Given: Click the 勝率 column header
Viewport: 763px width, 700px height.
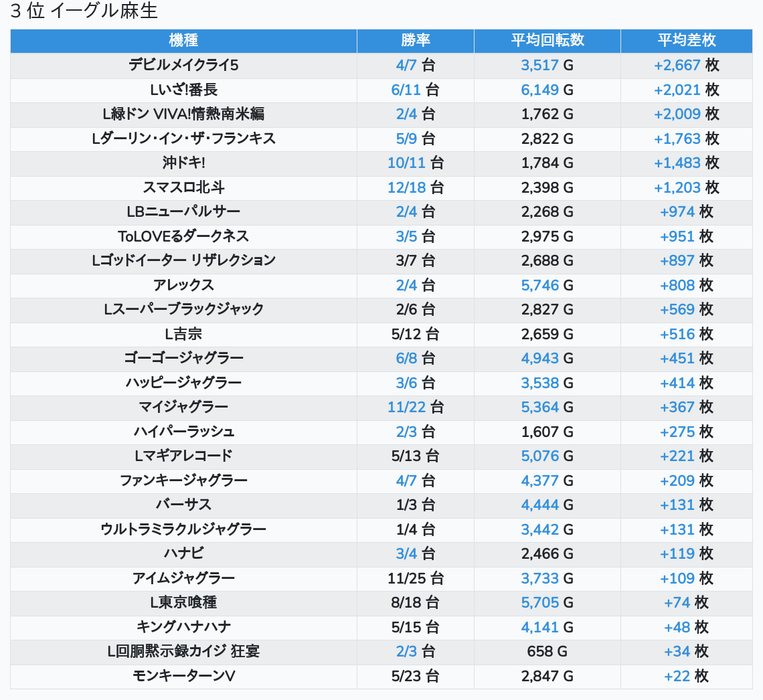Looking at the screenshot, I should pyautogui.click(x=416, y=40).
